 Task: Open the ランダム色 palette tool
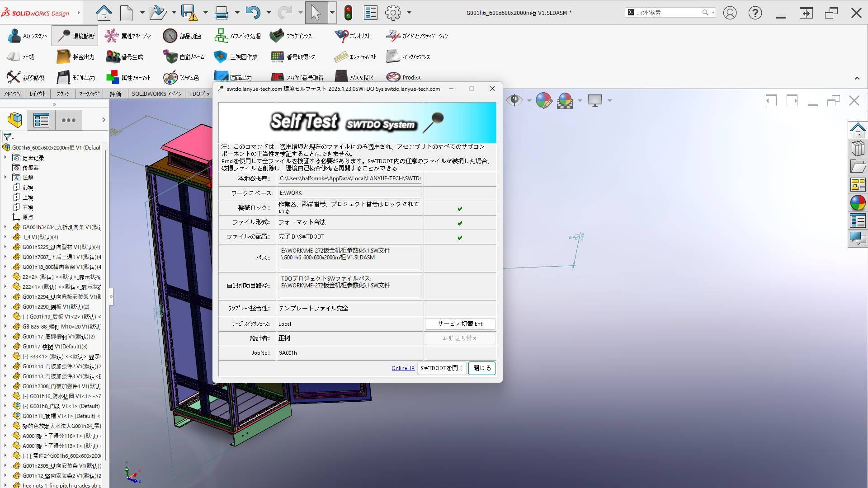pos(170,78)
